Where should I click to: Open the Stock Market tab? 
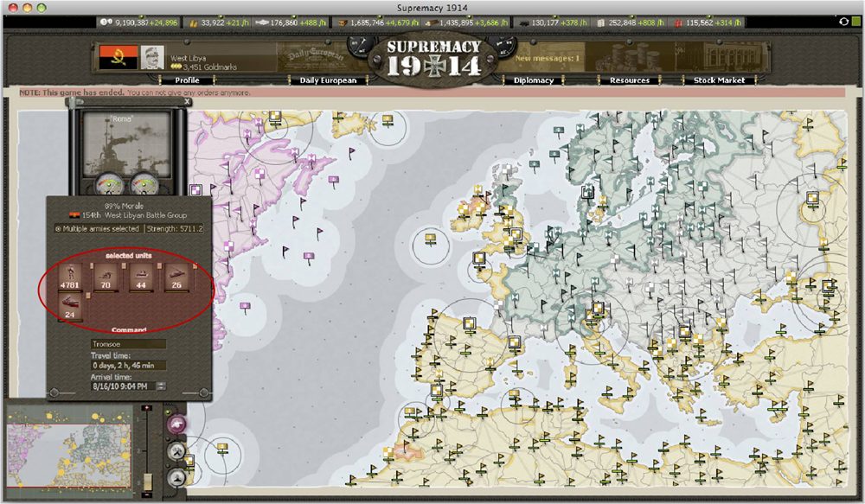(719, 80)
